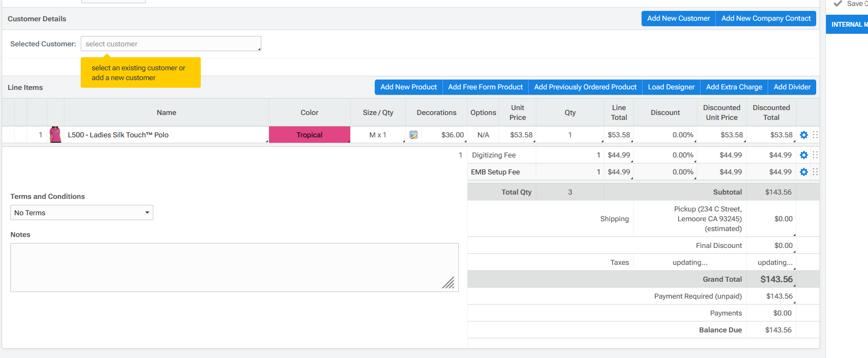Click drag handle on the L500 polo row

pos(815,135)
